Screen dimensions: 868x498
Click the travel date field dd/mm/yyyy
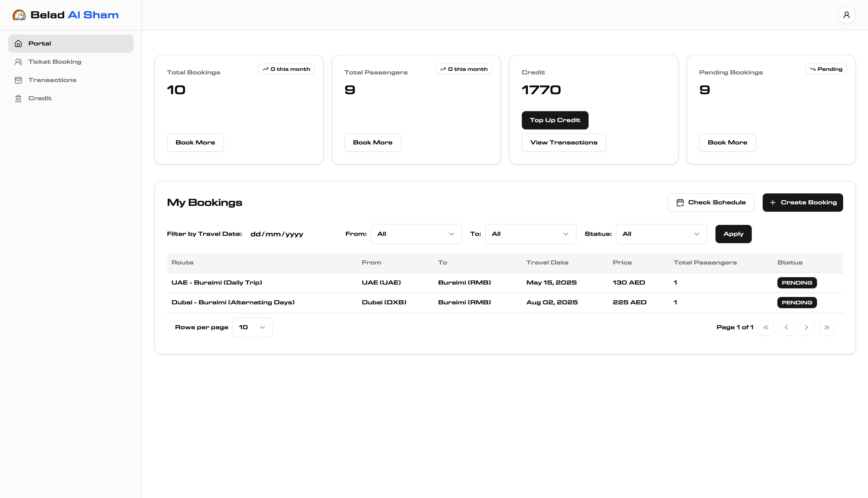click(277, 234)
